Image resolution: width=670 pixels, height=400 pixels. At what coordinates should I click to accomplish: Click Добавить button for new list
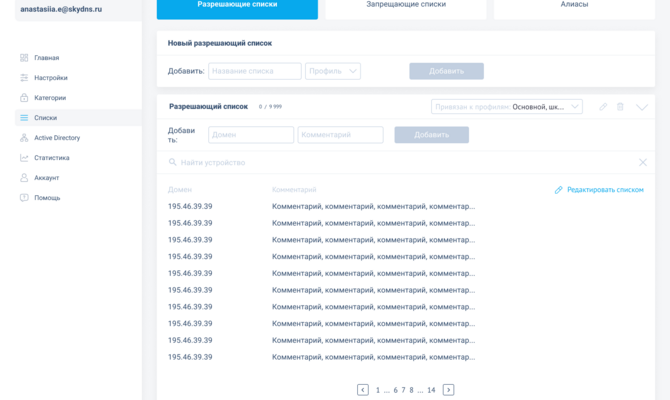click(x=447, y=71)
